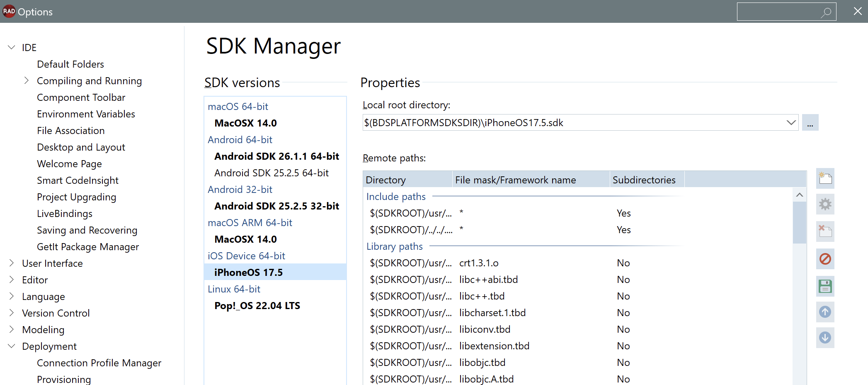Collapse the IDE tree node
This screenshot has width=868, height=385.
(x=12, y=47)
